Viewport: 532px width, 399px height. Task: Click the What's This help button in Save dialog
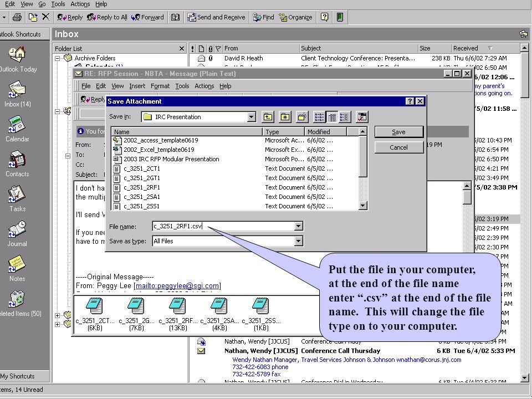tap(410, 101)
